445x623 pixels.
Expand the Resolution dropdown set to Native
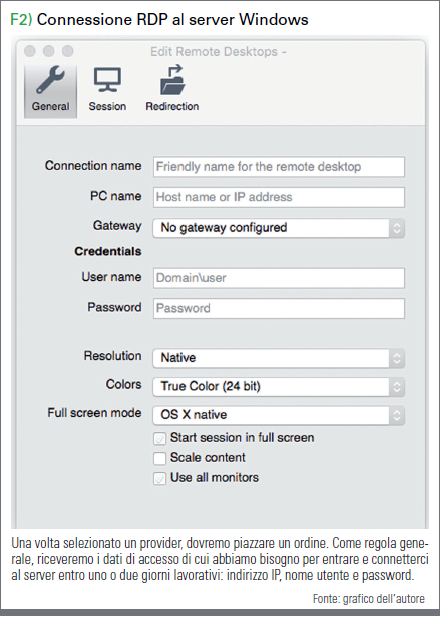tap(279, 358)
